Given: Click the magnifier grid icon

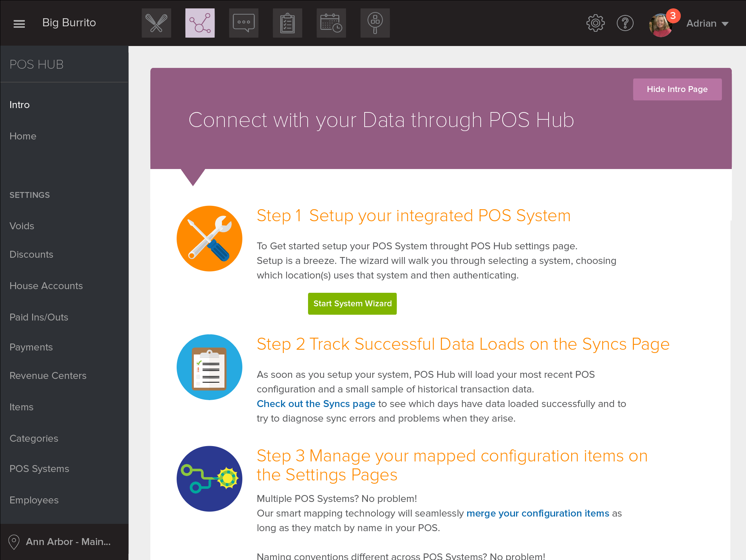Looking at the screenshot, I should coord(375,23).
